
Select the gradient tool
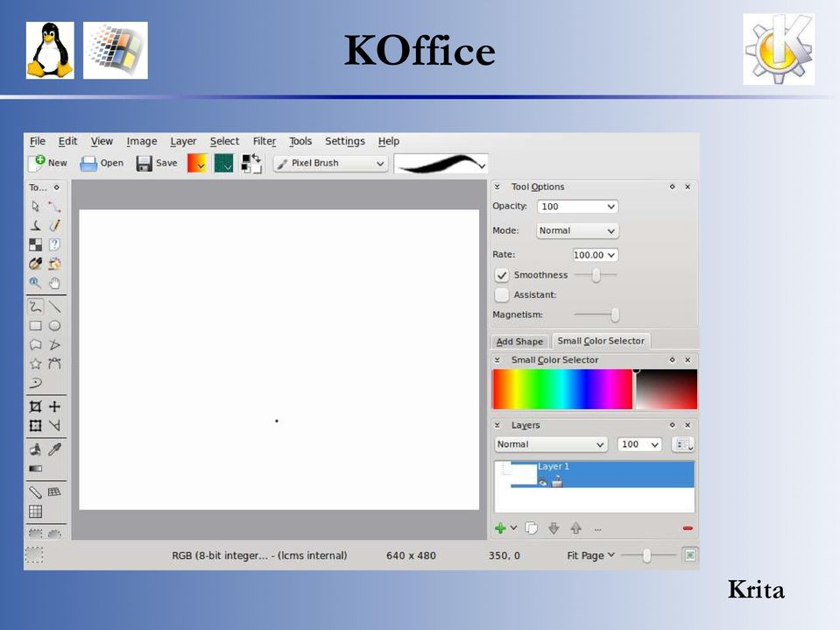(35, 469)
